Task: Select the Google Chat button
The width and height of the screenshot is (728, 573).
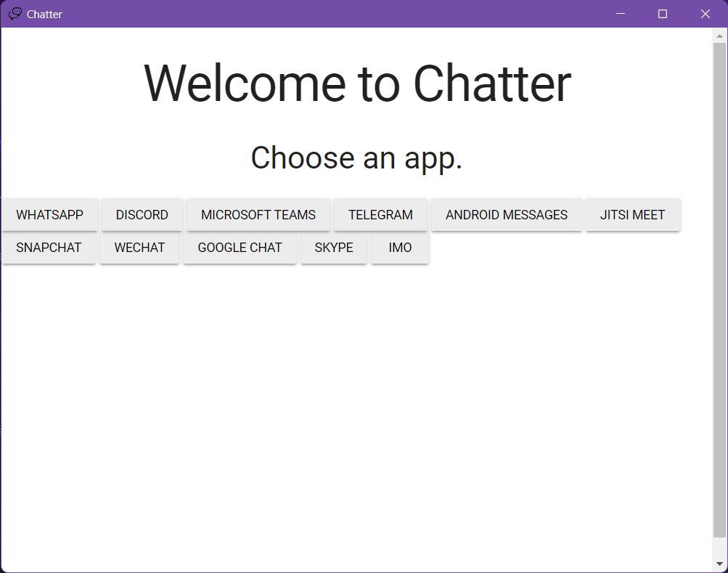Action: [x=240, y=247]
